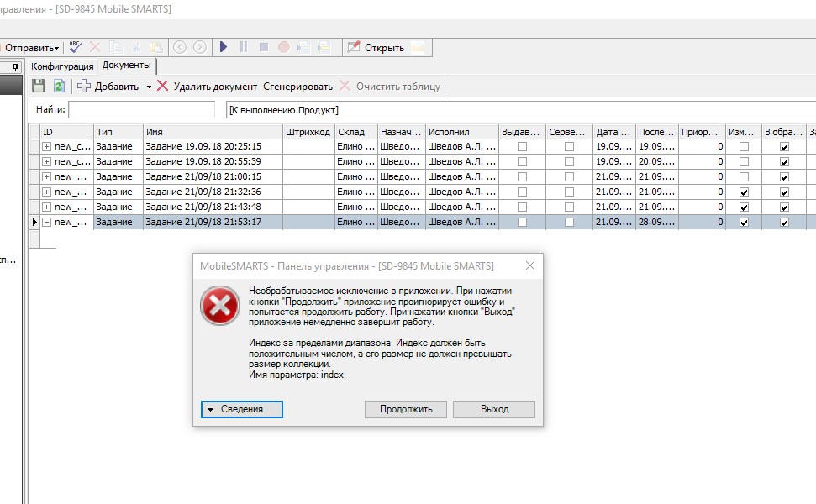This screenshot has width=816, height=504.
Task: Expand Сведения details in the error dialog
Action: coord(242,409)
